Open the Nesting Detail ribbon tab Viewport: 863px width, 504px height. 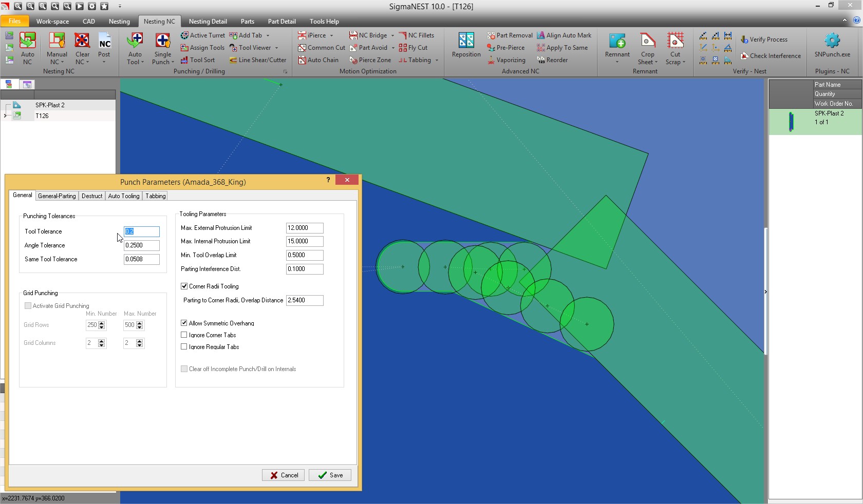coord(208,22)
